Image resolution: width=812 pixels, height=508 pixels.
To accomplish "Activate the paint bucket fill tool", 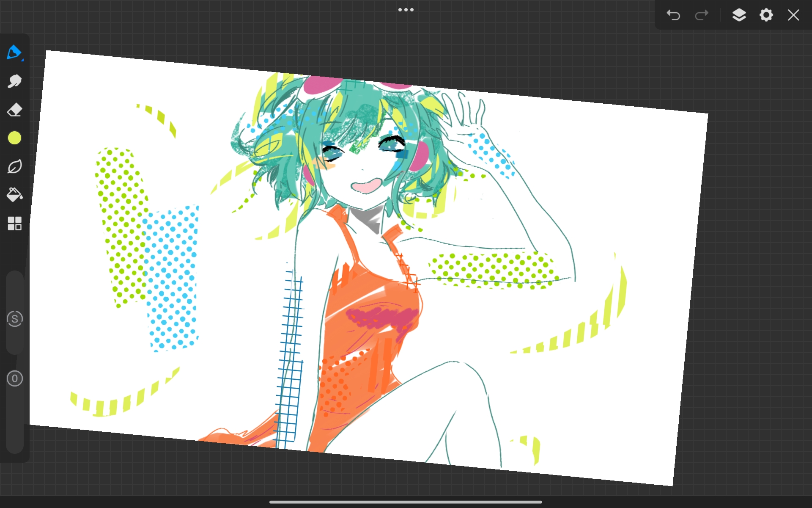I will coord(14,195).
